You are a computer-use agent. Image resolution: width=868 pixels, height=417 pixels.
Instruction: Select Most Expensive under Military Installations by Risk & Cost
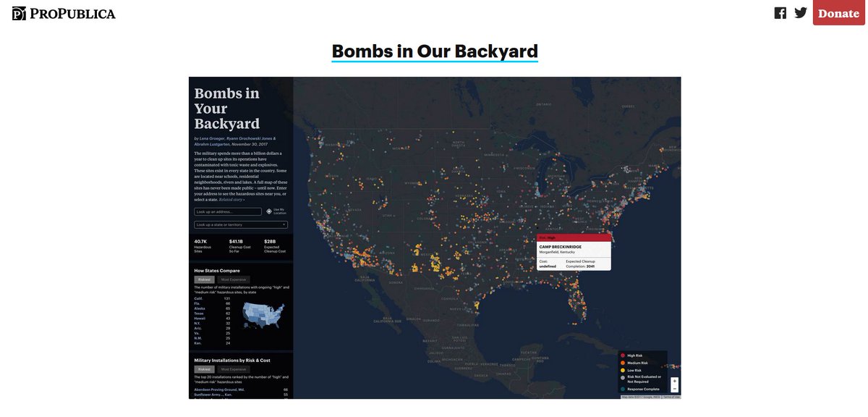[x=234, y=368]
